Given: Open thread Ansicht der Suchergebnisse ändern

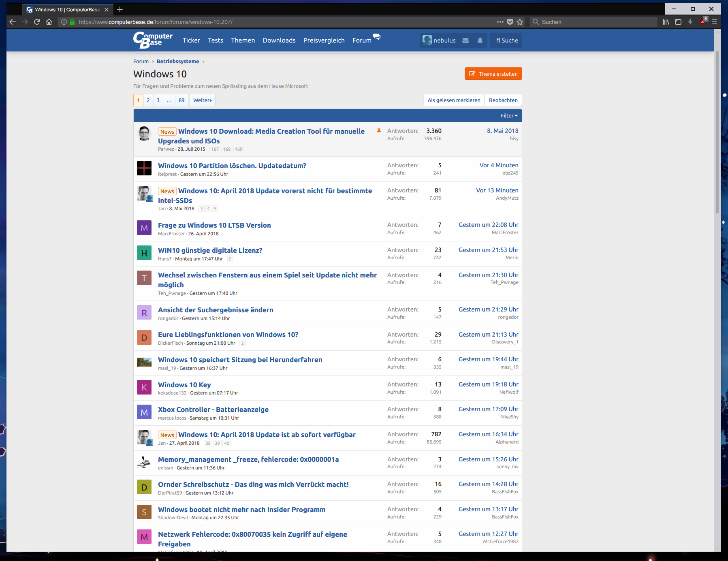Looking at the screenshot, I should (216, 310).
